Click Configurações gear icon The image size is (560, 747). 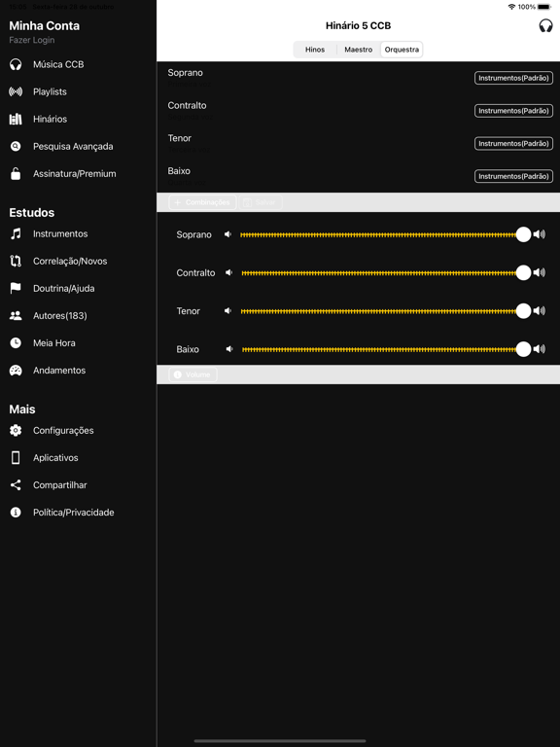16,430
